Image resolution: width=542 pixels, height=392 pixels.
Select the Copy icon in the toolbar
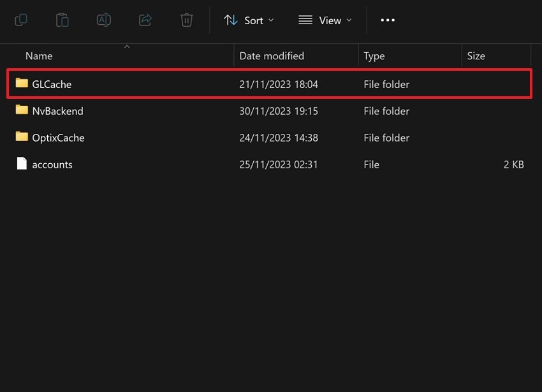click(x=20, y=20)
